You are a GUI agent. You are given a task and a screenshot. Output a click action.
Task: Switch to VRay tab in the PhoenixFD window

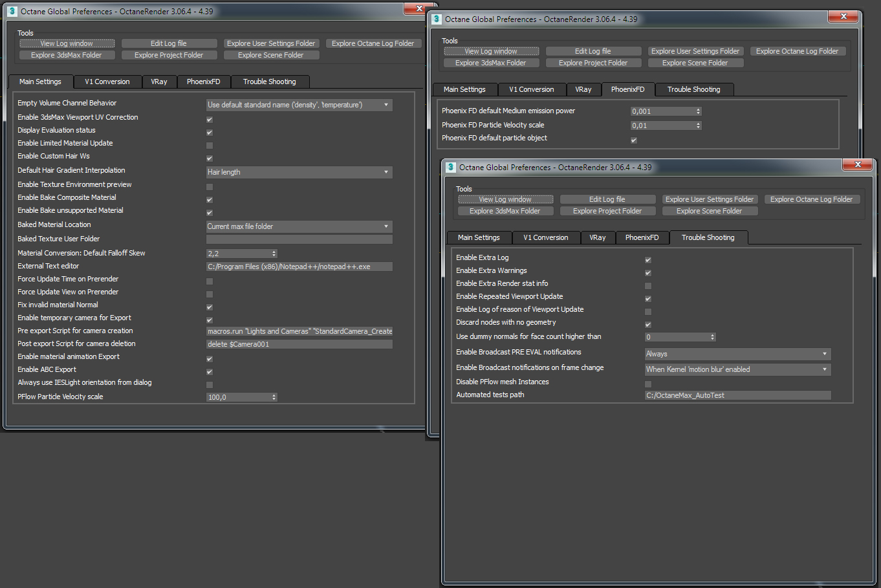583,89
